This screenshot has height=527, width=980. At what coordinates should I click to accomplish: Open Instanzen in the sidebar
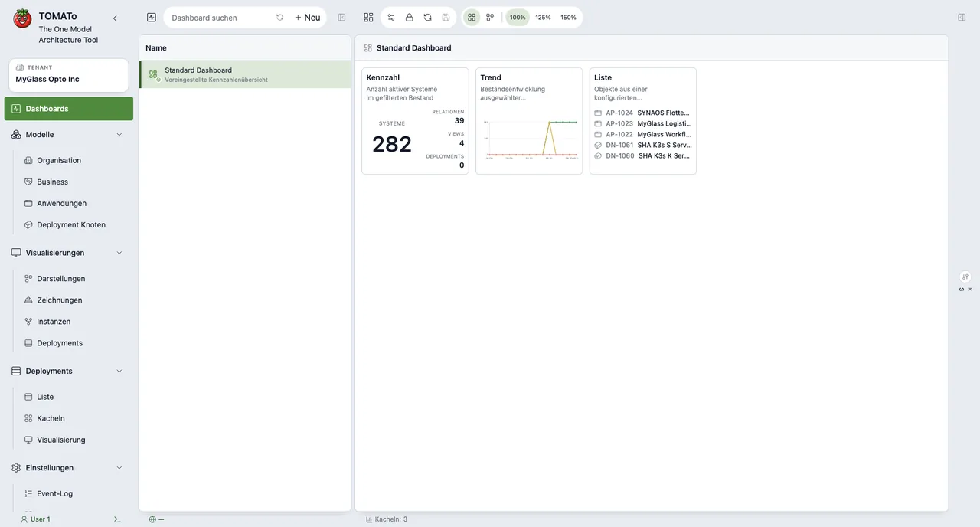coord(54,322)
